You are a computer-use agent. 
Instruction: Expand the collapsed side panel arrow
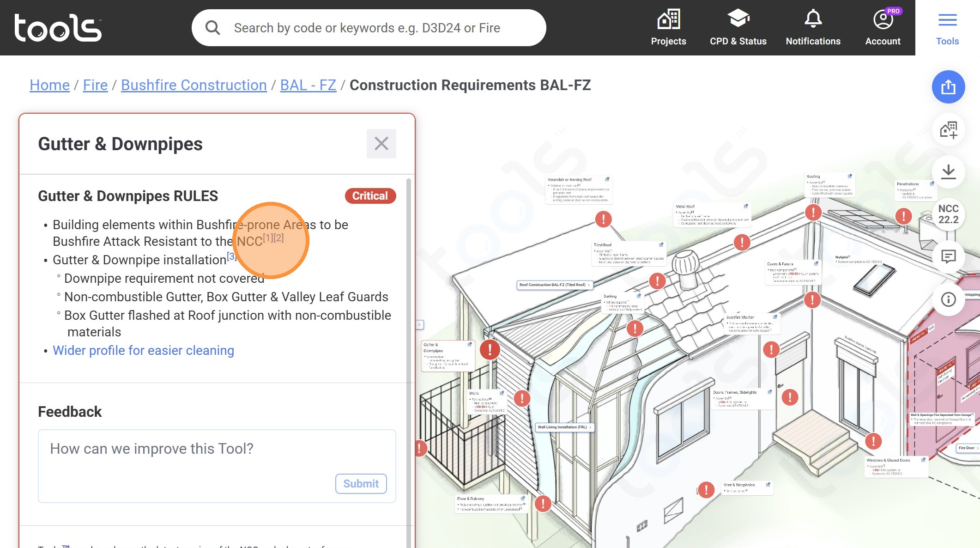point(419,325)
